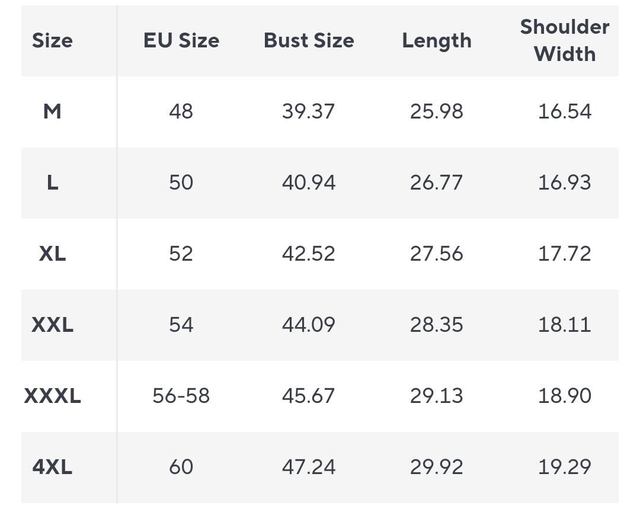Image resolution: width=640 pixels, height=509 pixels.
Task: Click shoulder width value 16.54
Action: (564, 111)
